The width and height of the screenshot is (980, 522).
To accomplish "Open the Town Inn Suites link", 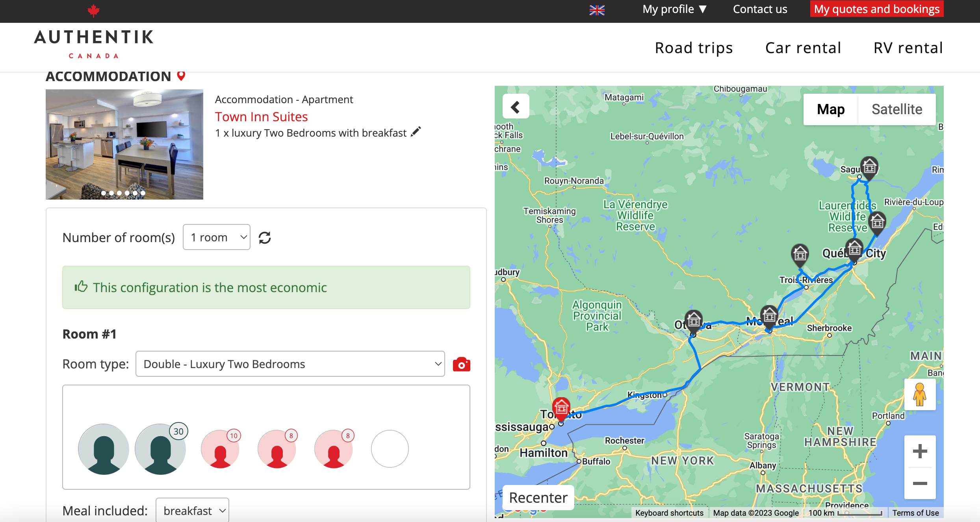I will 261,117.
